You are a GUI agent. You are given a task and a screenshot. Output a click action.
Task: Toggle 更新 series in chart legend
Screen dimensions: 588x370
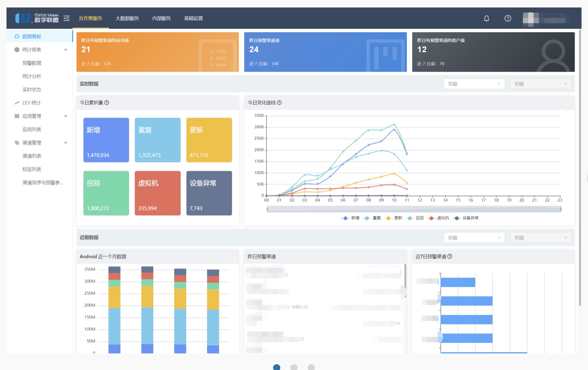pyautogui.click(x=394, y=218)
